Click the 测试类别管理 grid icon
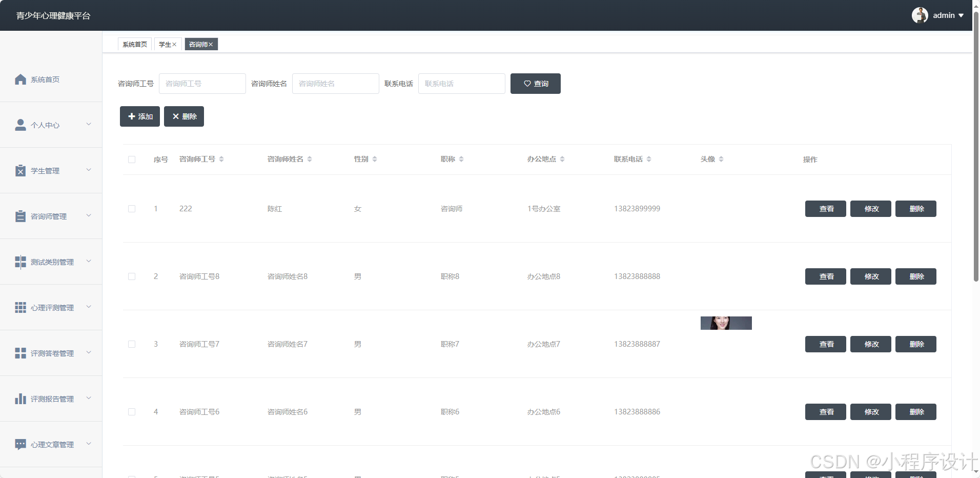The image size is (980, 478). point(21,262)
